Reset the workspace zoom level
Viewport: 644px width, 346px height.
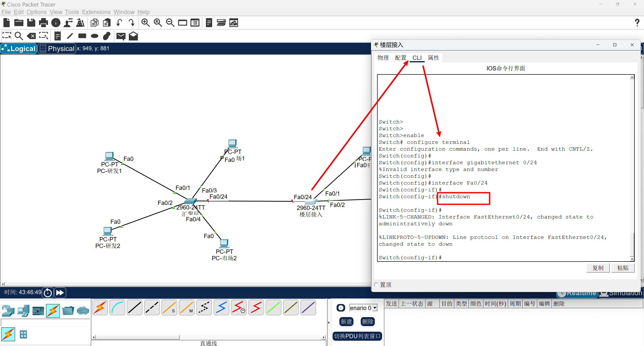point(158,23)
